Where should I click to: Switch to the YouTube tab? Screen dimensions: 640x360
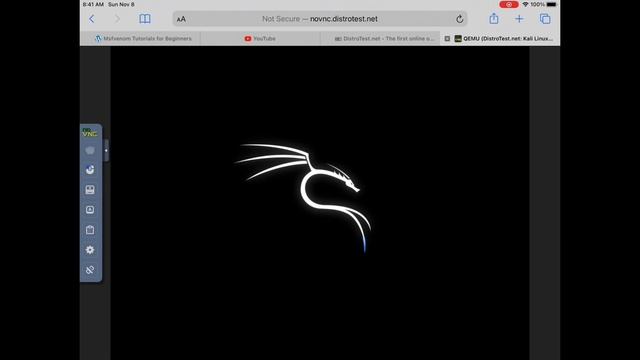coord(260,38)
